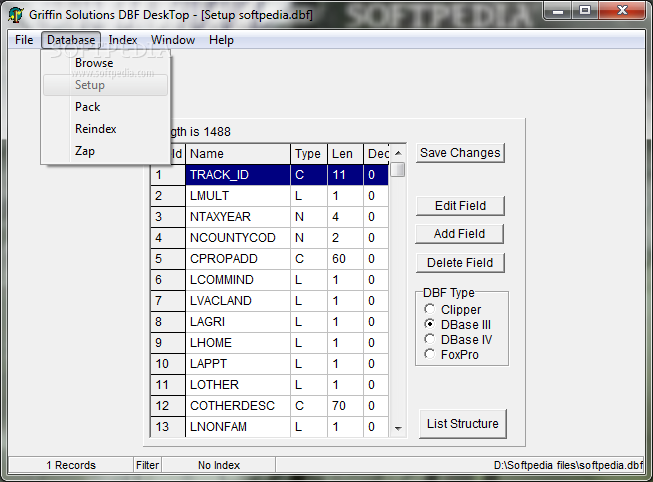Click the Filter status bar panel
Image resolution: width=653 pixels, height=482 pixels.
point(147,465)
